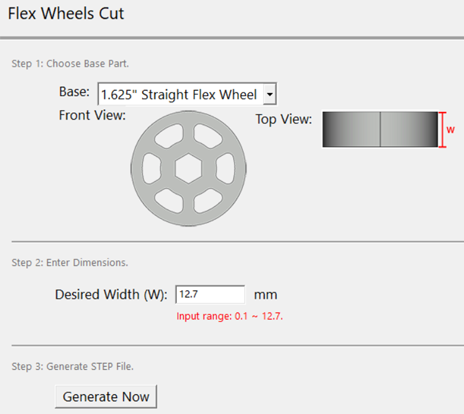Click the Front View wheel image
Screen dimensions: 464x414
(188, 169)
